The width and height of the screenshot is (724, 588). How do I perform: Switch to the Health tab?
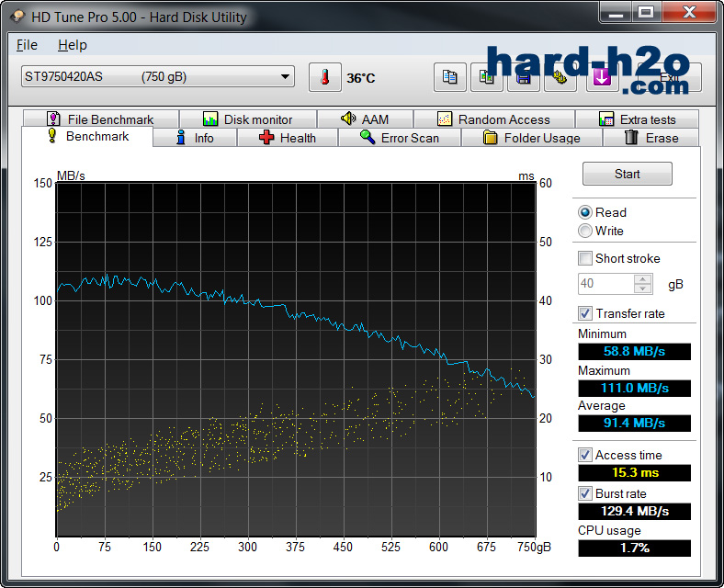tap(288, 138)
